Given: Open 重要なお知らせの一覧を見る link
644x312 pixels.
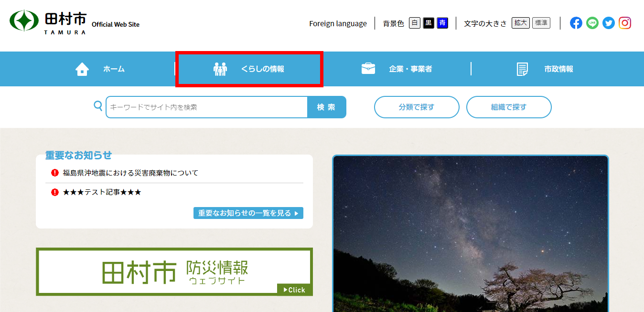Looking at the screenshot, I should (248, 213).
